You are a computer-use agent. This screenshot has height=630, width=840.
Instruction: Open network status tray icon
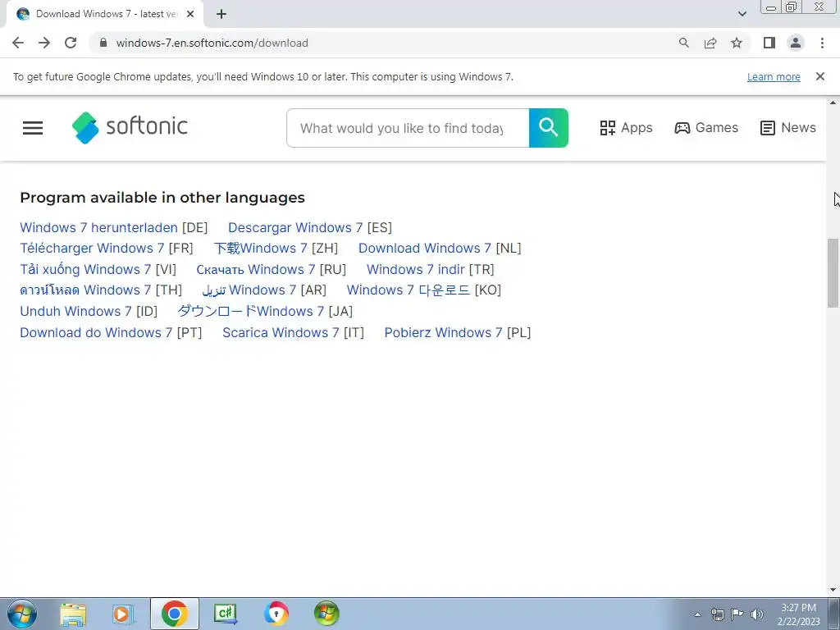[717, 614]
